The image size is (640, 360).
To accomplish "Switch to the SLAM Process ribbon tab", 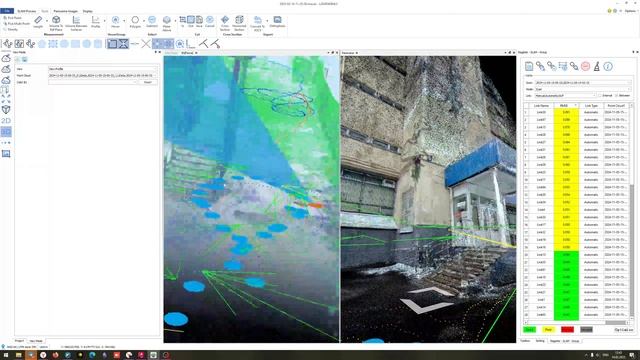I will pos(27,11).
